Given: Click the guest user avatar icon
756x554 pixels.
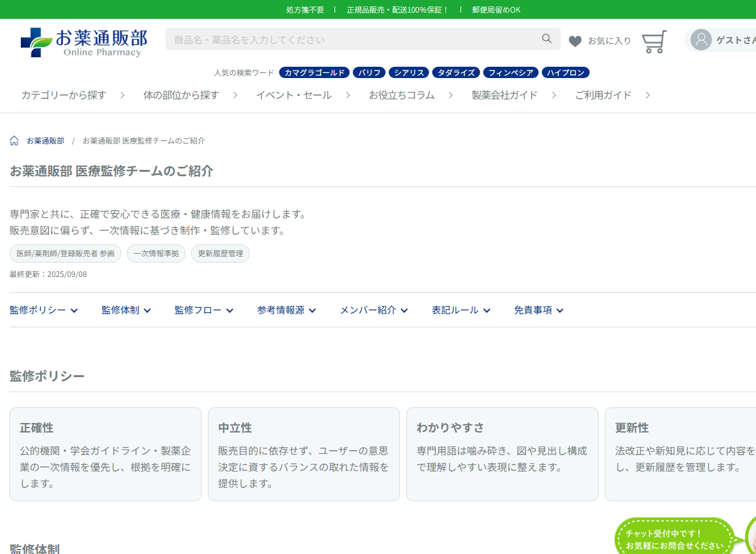Looking at the screenshot, I should pos(701,40).
